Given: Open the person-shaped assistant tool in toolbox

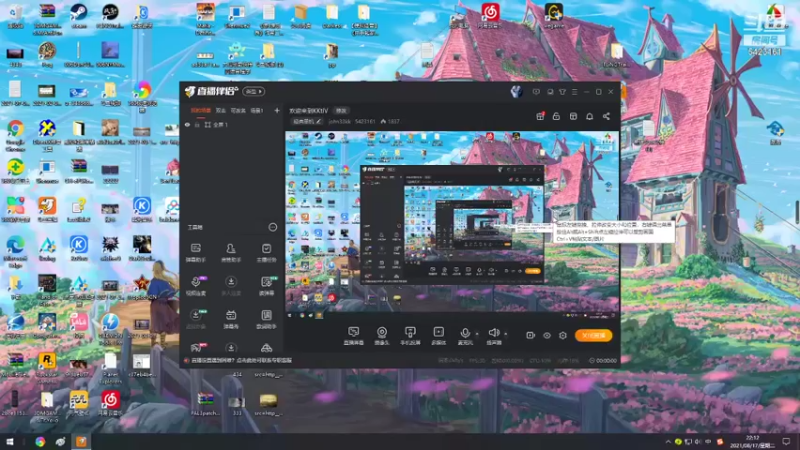Looking at the screenshot, I should point(231,253).
